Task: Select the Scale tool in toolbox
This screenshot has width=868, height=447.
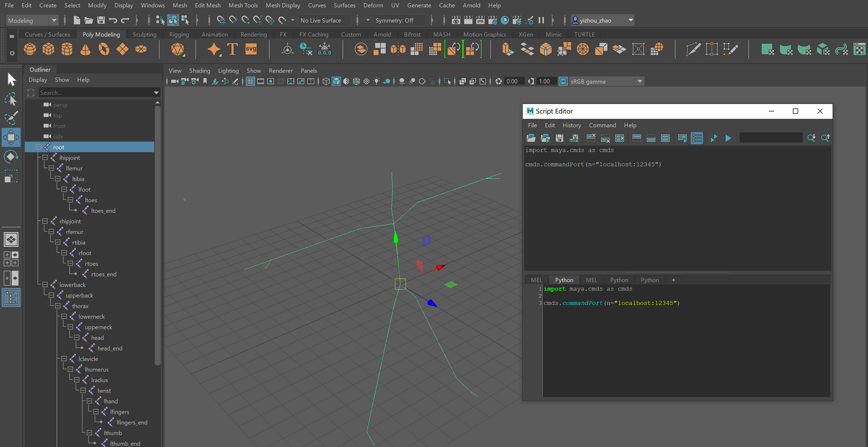Action: click(x=11, y=176)
